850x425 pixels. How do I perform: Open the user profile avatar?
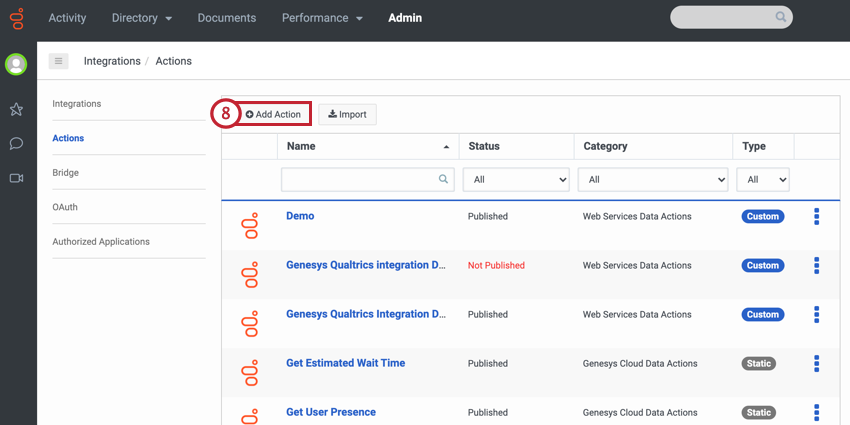coord(16,64)
